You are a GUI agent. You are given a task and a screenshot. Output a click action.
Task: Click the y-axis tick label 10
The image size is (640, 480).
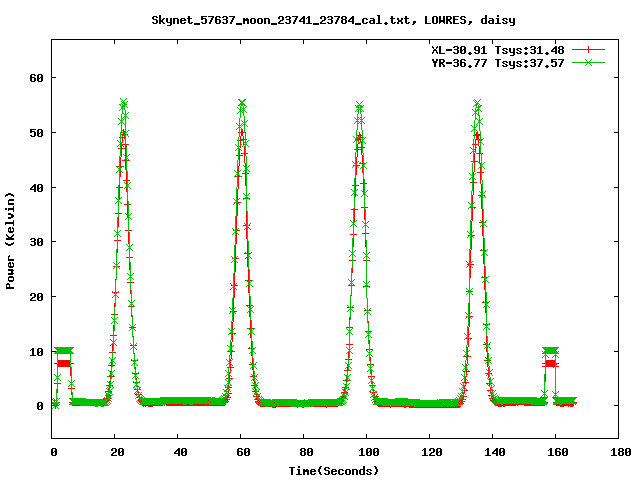(36, 352)
